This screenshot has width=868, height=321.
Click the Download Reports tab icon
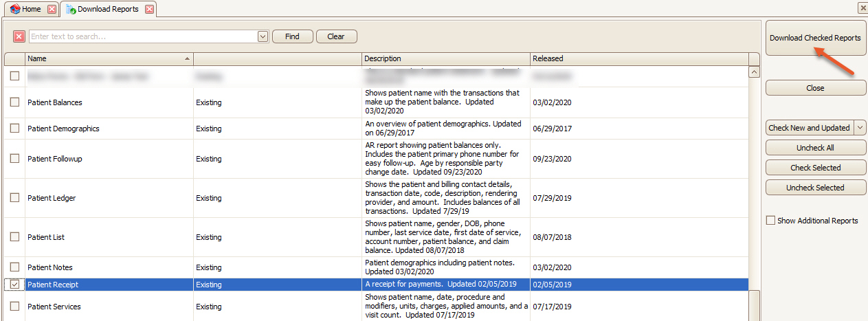click(71, 10)
